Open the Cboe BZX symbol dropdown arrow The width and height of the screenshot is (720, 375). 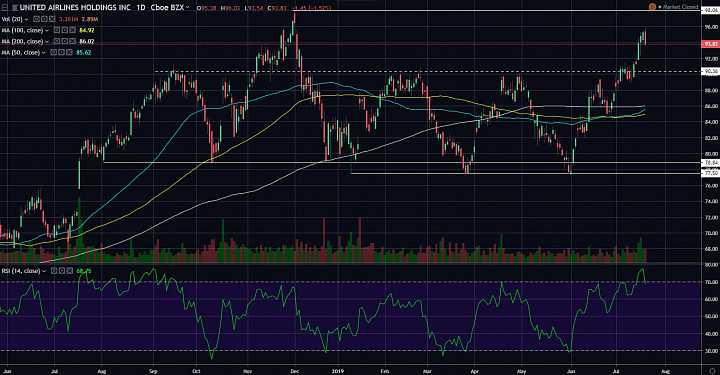coord(187,7)
